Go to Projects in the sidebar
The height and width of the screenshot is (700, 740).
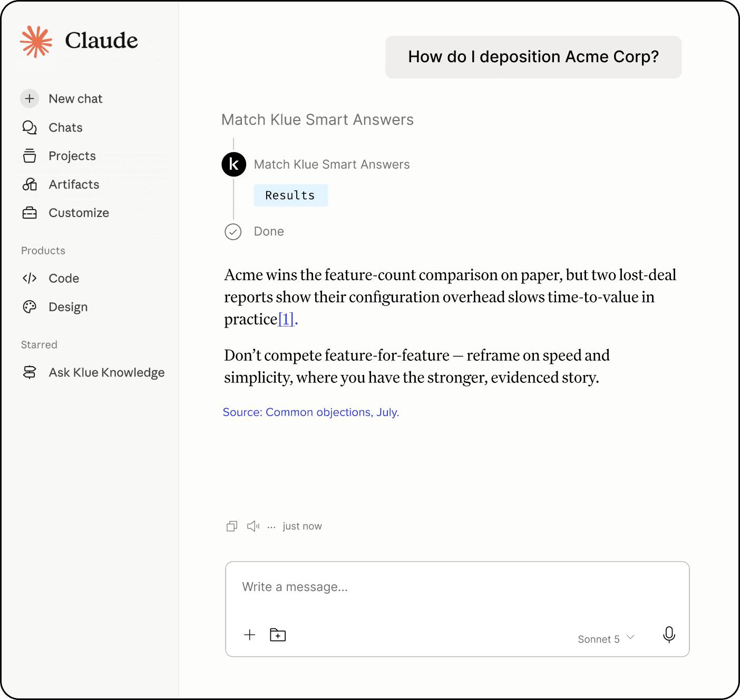tap(72, 156)
